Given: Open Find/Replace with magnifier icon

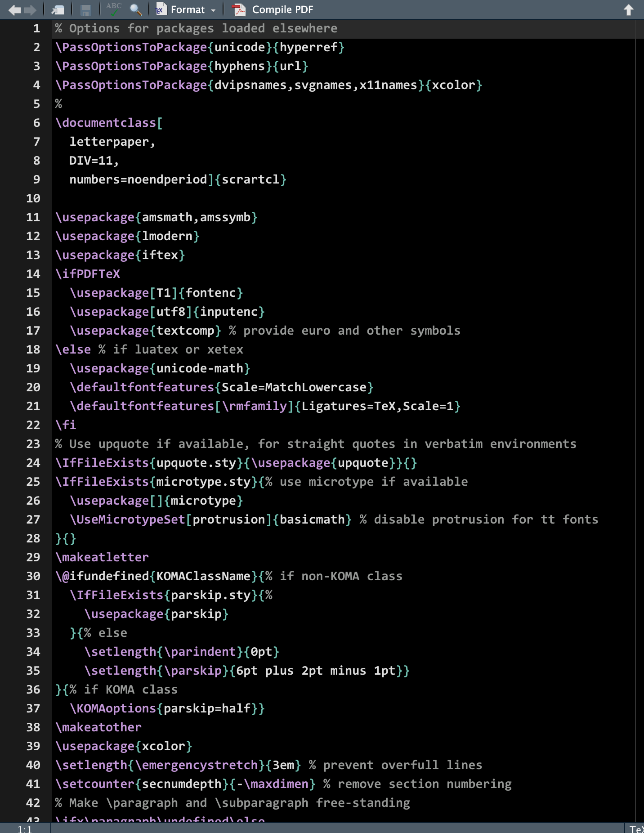Looking at the screenshot, I should [136, 10].
